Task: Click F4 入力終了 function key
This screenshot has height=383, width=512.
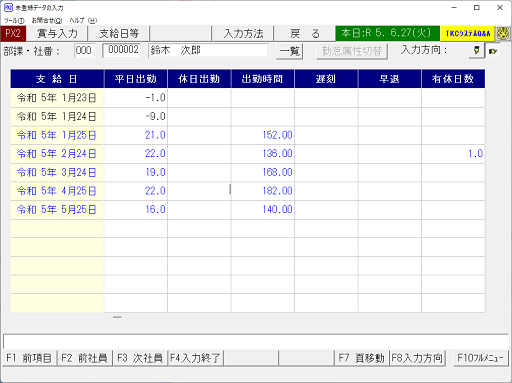Action: tap(195, 358)
